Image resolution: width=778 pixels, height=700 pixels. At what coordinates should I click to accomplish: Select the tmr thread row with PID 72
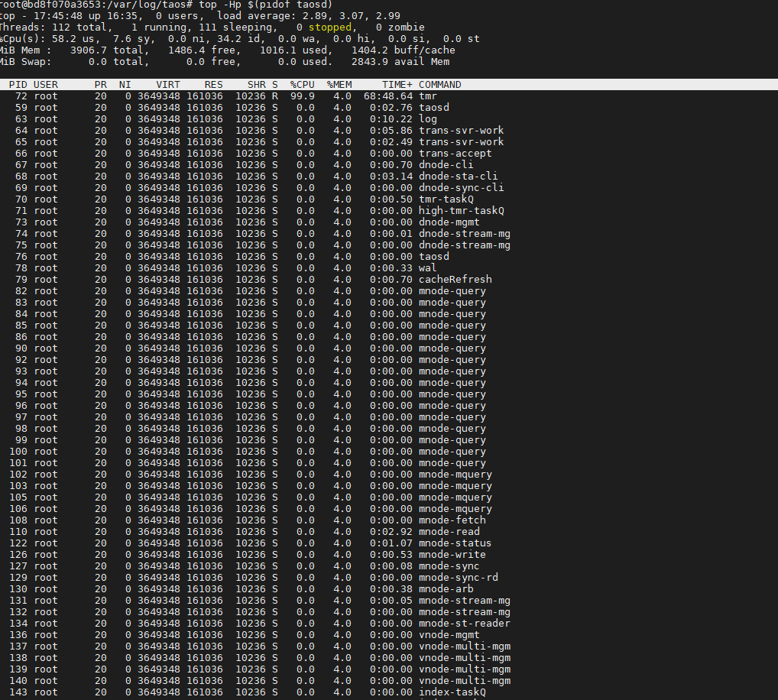pyautogui.click(x=229, y=96)
